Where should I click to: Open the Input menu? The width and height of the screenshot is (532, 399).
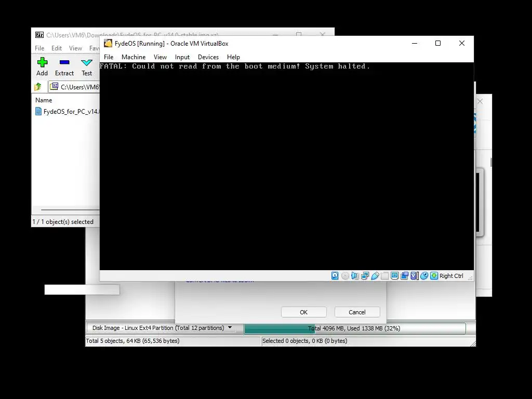(182, 57)
